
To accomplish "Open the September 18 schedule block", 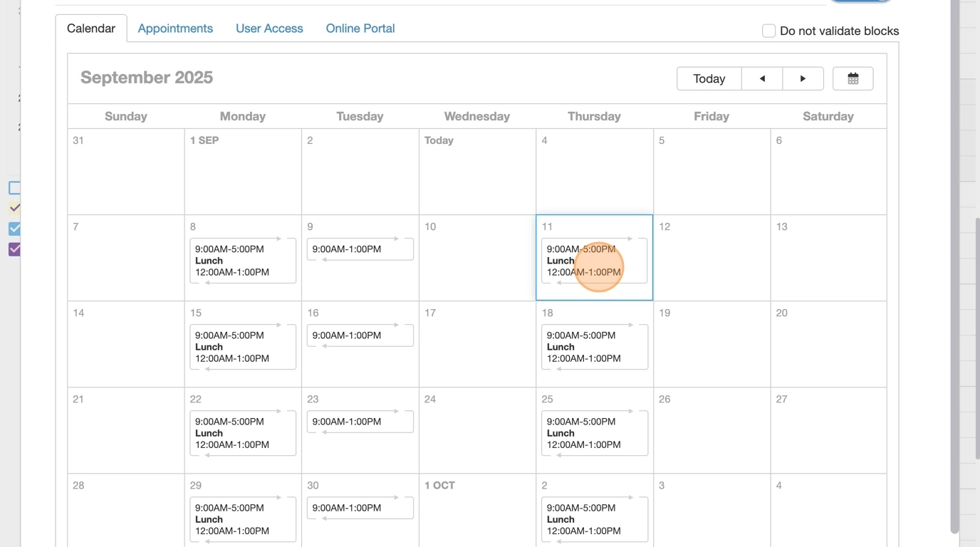I will tap(594, 347).
